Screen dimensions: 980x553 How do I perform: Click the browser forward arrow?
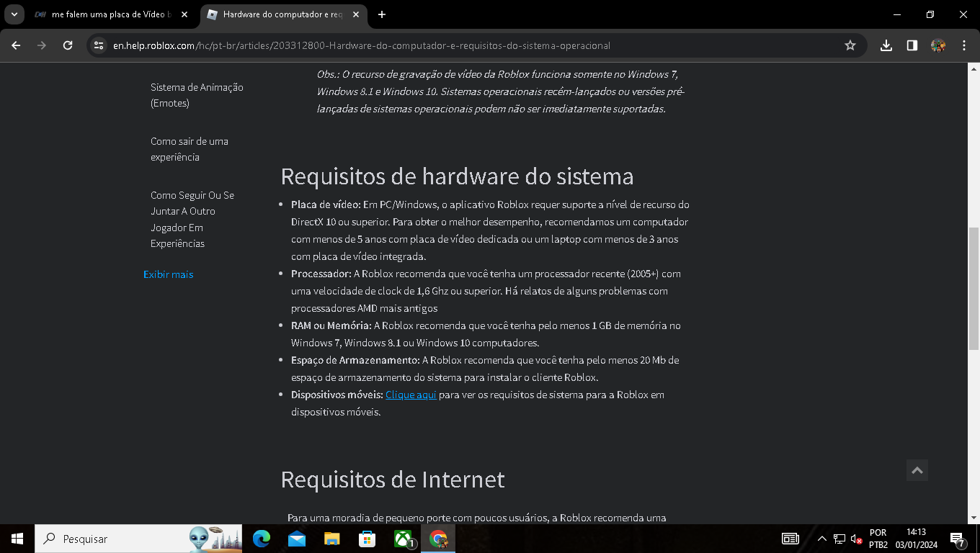(42, 45)
